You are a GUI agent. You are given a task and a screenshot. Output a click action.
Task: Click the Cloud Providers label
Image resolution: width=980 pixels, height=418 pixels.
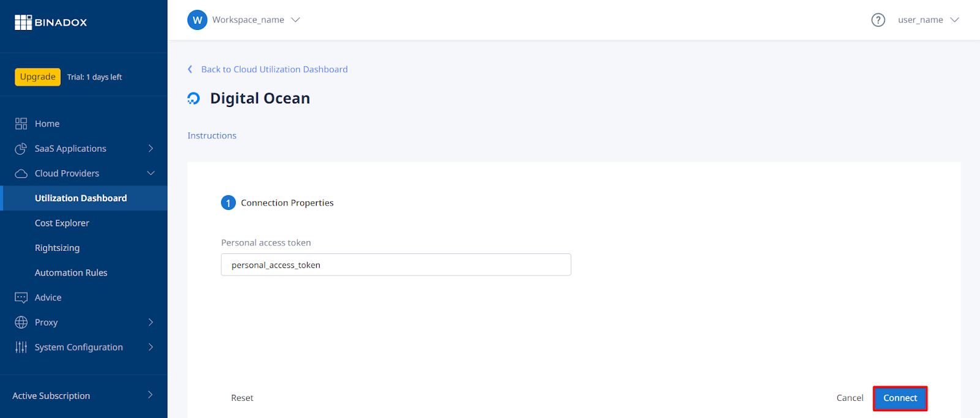[67, 173]
